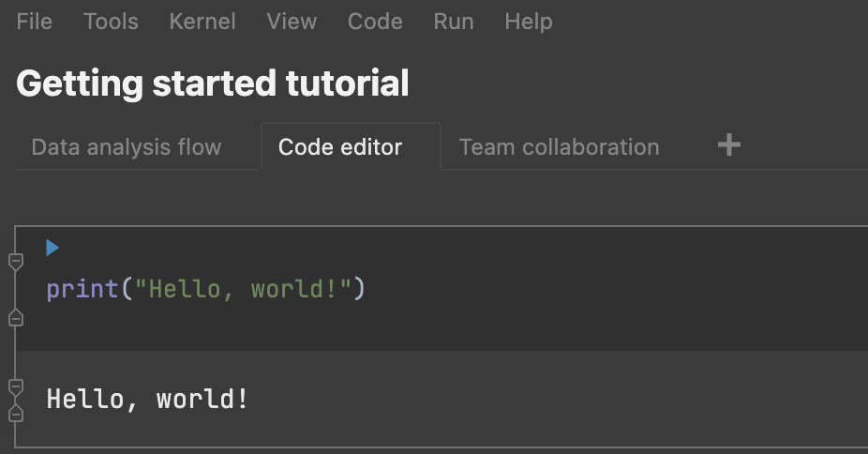Open the Run menu
The width and height of the screenshot is (868, 454).
[x=454, y=22]
